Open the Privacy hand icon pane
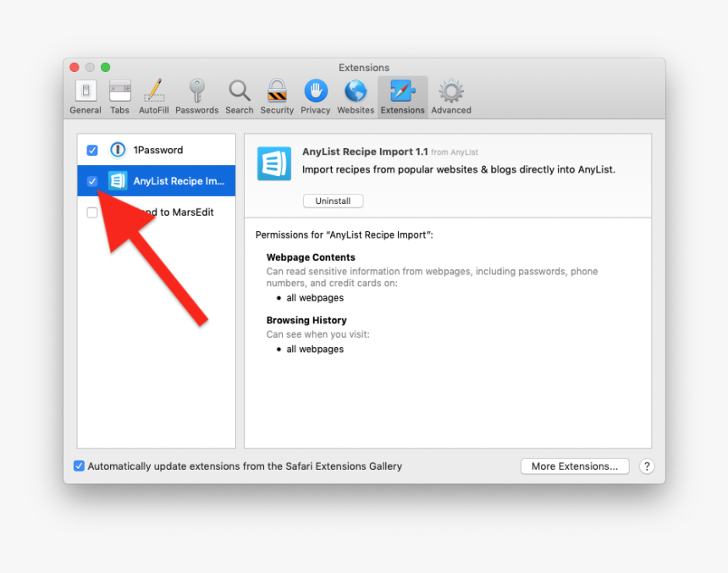The width and height of the screenshot is (728, 573). [x=315, y=96]
